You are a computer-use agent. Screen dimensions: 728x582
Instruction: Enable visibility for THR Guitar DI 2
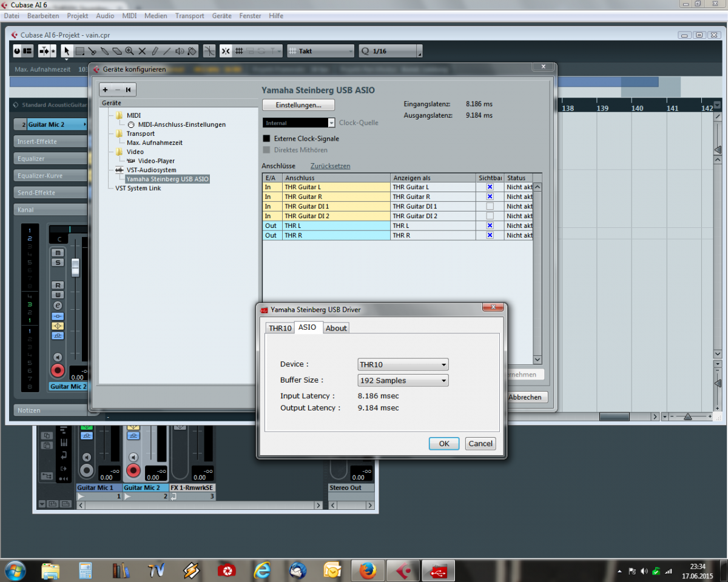[490, 216]
